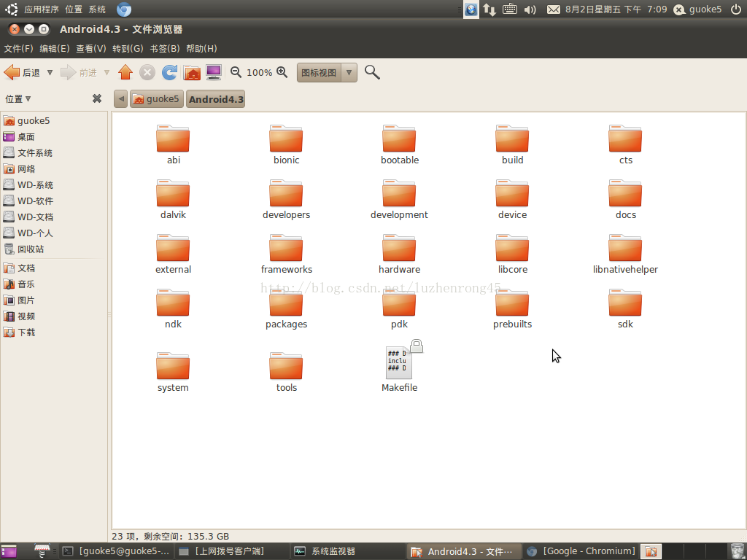Open the 应用程序 panel menu

(42, 9)
